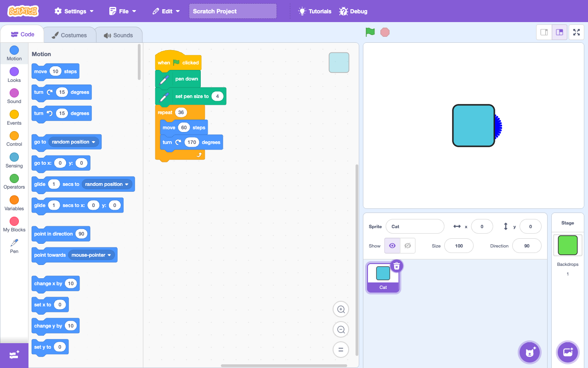Select the Control block category
Viewport: 588px width, 368px height.
[x=14, y=138]
